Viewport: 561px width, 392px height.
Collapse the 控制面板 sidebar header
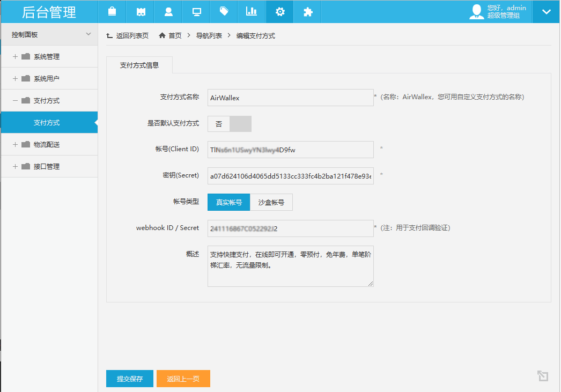coord(49,35)
